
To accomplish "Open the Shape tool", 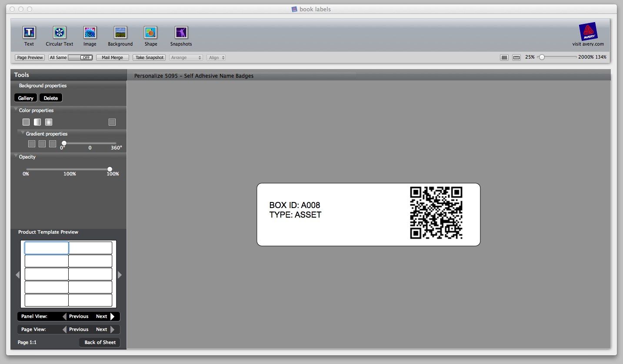I will (x=150, y=36).
